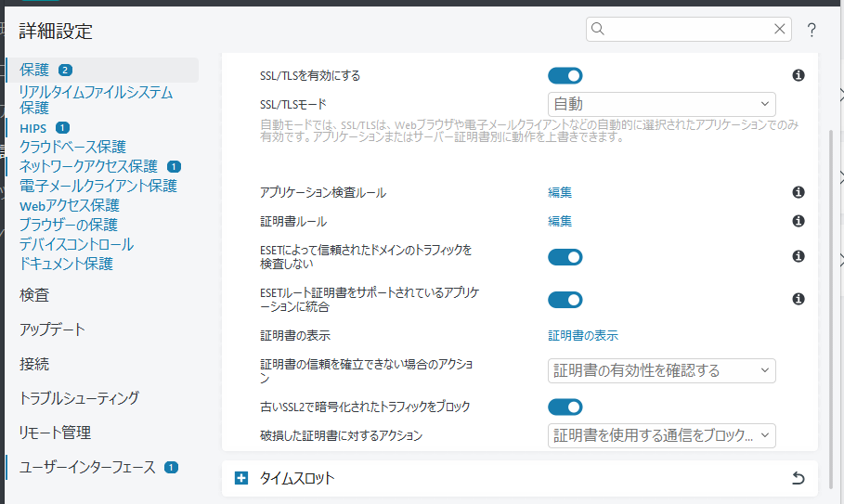Open 証明書の表示 link
This screenshot has width=844, height=504.
[583, 335]
